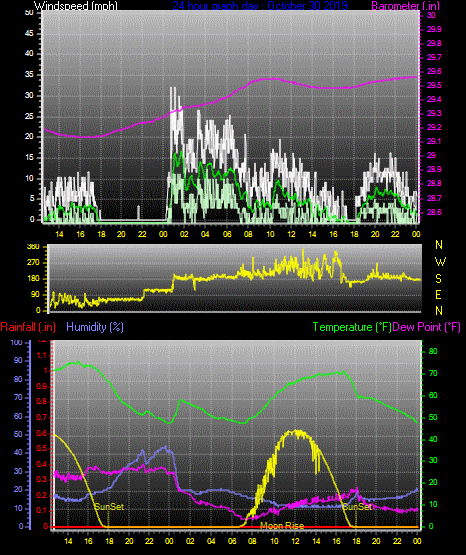This screenshot has height=555, width=466.
Task: Click the 'Barometer (.in)' axis title
Action: click(x=405, y=6)
